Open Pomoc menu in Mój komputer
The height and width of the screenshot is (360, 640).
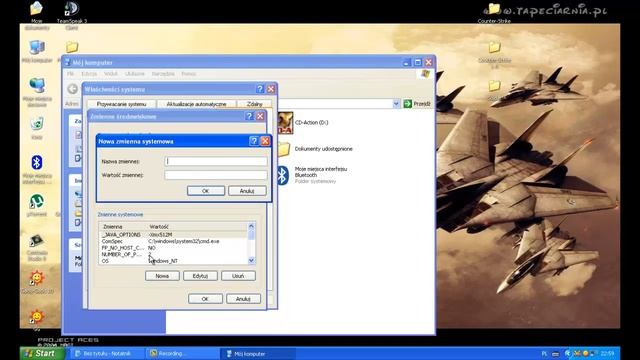[x=189, y=74]
